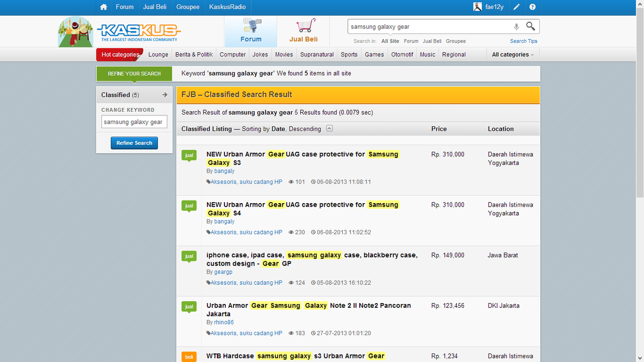Open the Urban Armor Gear Samsung Galaxy S4 listing
This screenshot has width=644, height=362.
tap(302, 209)
